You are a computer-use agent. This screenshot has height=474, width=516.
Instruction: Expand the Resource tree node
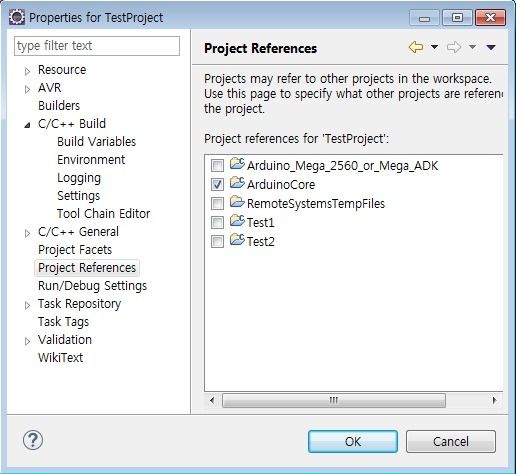point(27,71)
